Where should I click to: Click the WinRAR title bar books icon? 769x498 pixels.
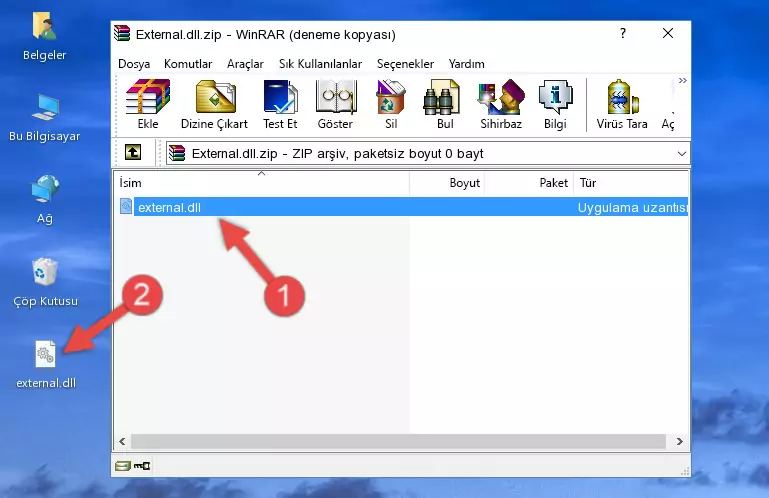(x=122, y=33)
